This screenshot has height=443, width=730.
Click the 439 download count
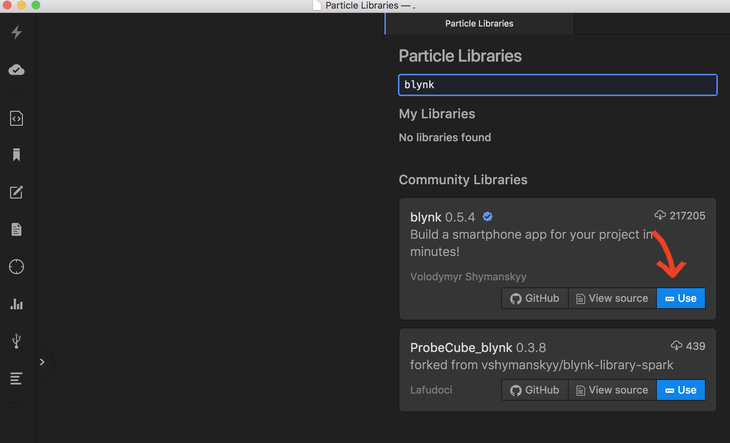tap(688, 346)
